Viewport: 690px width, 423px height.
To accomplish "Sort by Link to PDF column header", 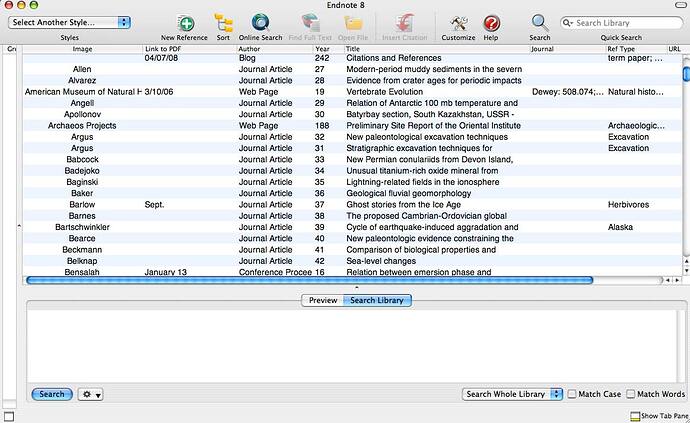I will click(190, 49).
